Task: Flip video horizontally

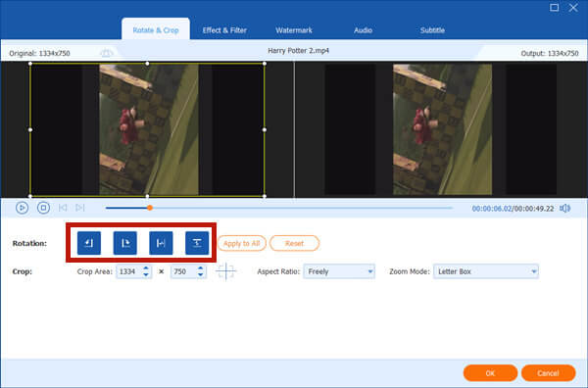Action: pos(161,243)
